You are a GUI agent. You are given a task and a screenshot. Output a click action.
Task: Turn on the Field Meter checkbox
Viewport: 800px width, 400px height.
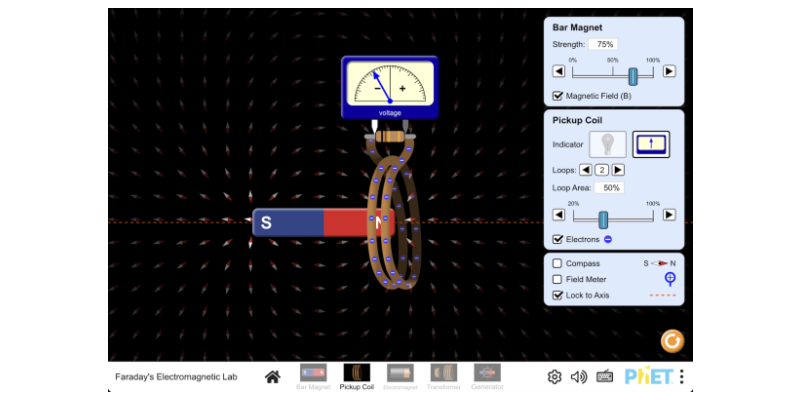pos(558,280)
